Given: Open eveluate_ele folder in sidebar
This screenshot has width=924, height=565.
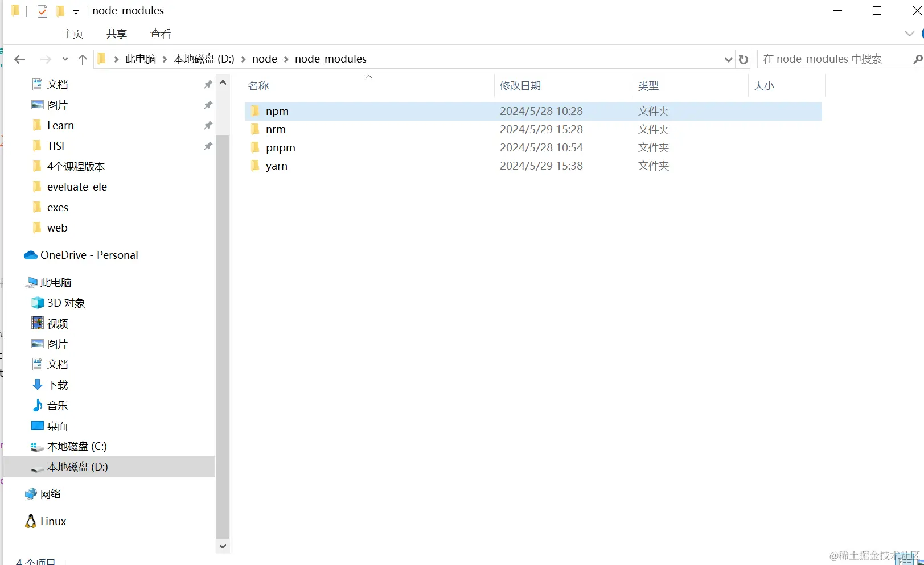Looking at the screenshot, I should (x=77, y=187).
